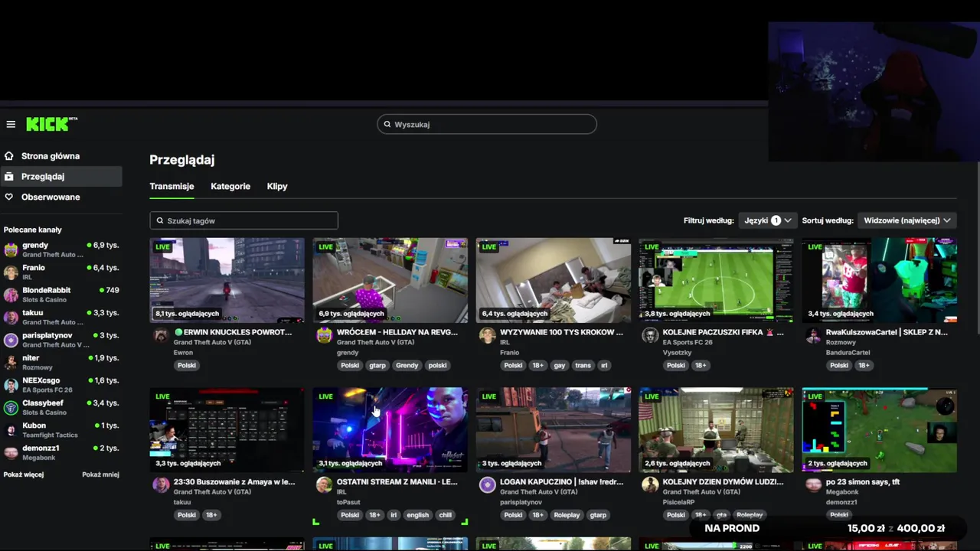Click Classybeef's avatar in sidebar
980x551 pixels.
point(11,408)
